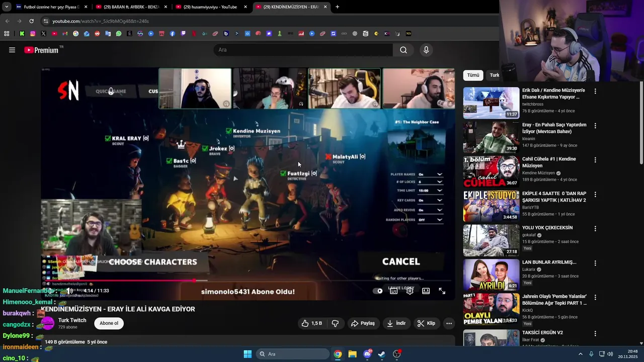Open the WhatsApp bookmark
Viewport: 644px width, 362px height.
tap(119, 34)
